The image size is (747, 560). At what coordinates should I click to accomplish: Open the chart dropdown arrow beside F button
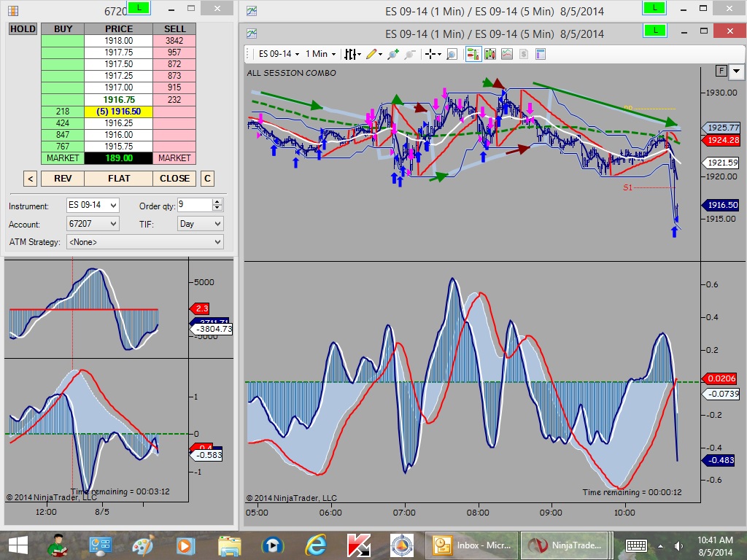coord(737,71)
